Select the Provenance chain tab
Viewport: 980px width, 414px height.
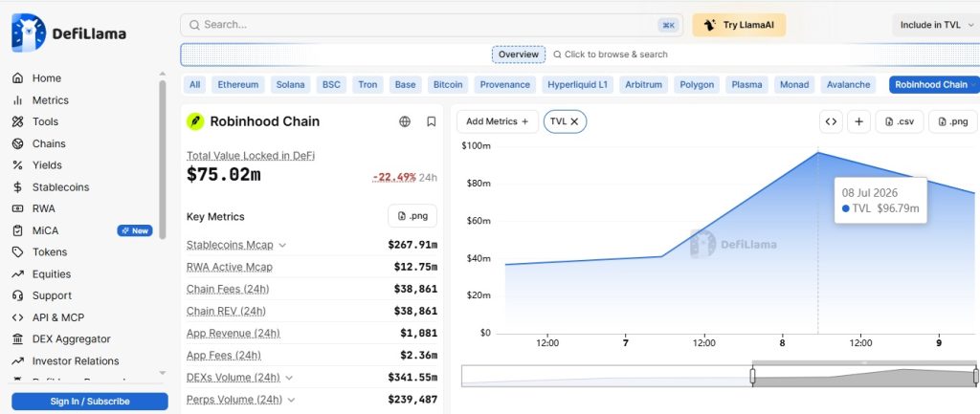(505, 85)
